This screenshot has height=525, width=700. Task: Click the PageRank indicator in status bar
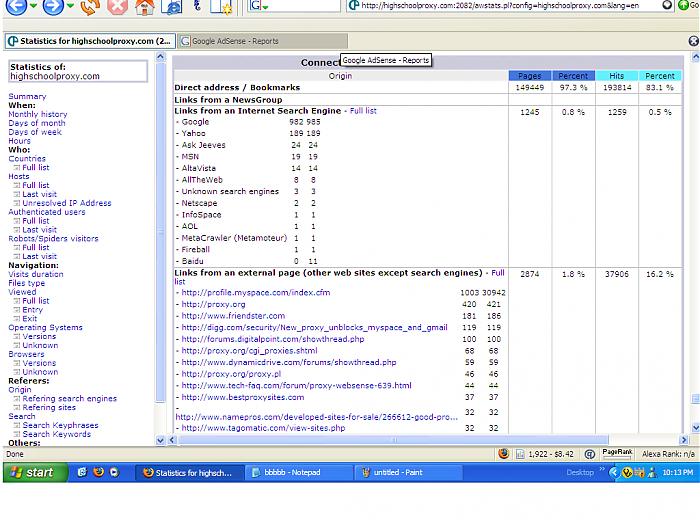[617, 453]
